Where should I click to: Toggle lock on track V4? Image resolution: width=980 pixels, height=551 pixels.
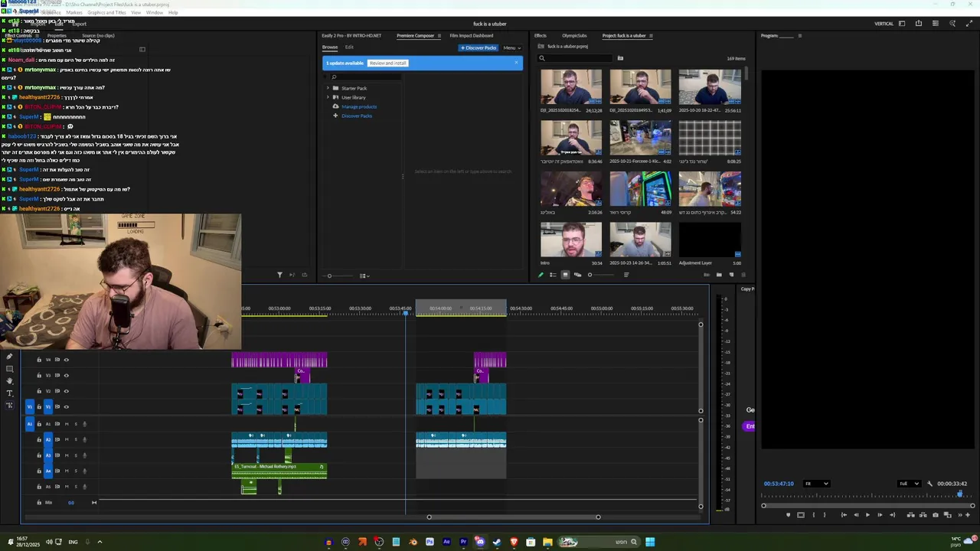point(39,360)
